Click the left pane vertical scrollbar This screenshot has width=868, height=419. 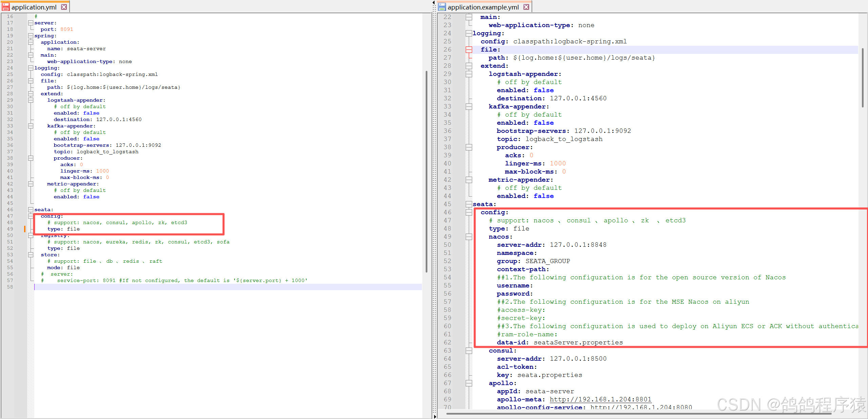click(x=426, y=169)
